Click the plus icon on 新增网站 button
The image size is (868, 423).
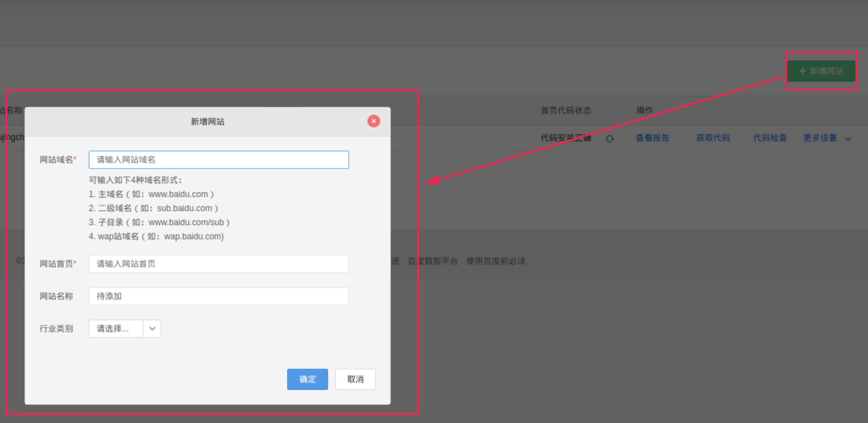pyautogui.click(x=802, y=71)
